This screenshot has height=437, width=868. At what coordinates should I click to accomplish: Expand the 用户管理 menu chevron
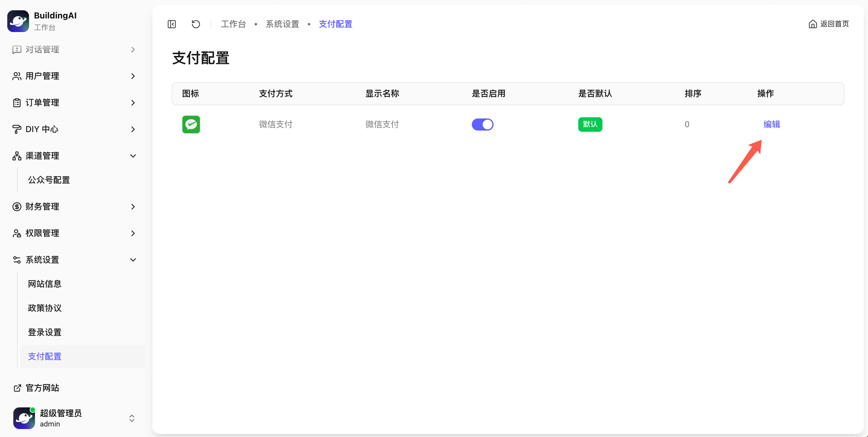pos(133,76)
